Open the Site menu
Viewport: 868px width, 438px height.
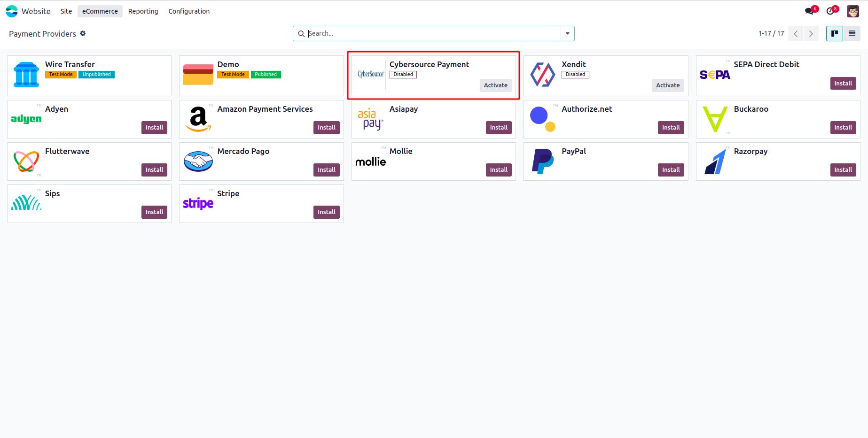[x=66, y=11]
